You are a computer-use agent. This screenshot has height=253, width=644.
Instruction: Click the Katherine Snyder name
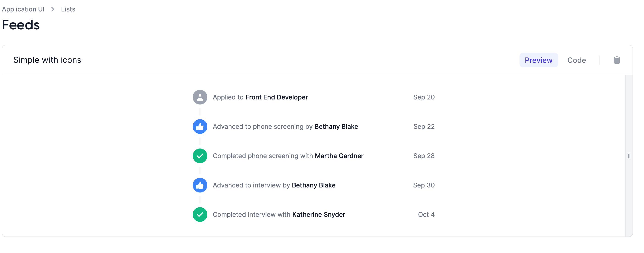tap(319, 214)
